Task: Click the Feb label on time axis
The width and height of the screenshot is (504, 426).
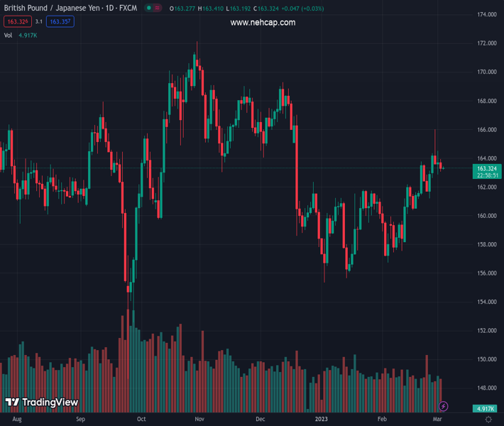Action: (x=383, y=420)
